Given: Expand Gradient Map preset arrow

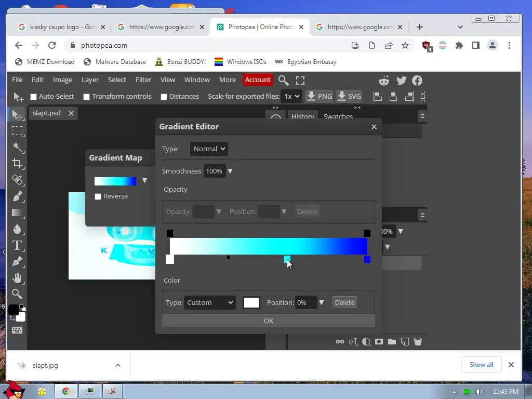Looking at the screenshot, I should tap(145, 180).
